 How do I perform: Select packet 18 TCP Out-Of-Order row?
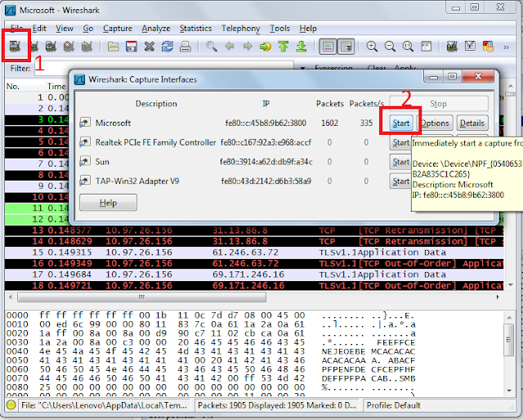click(254, 285)
